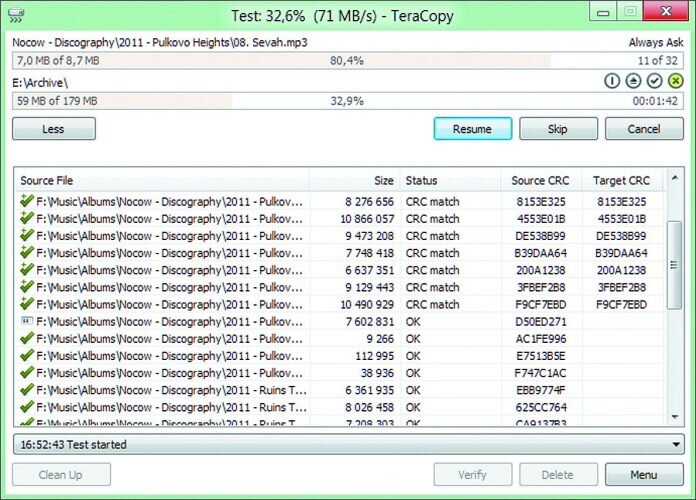The width and height of the screenshot is (696, 500).
Task: Click source CRC value EBB9774F
Action: click(x=541, y=390)
